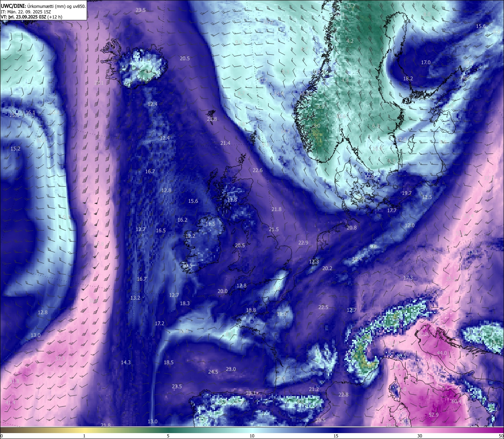
Task: Click the 44.0 value near the Adriatic
Action: 442,353
